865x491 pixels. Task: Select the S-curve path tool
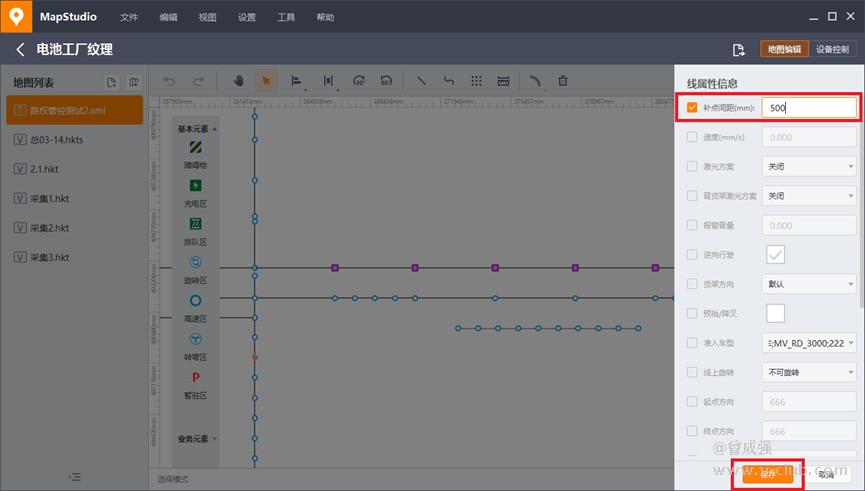(x=449, y=81)
